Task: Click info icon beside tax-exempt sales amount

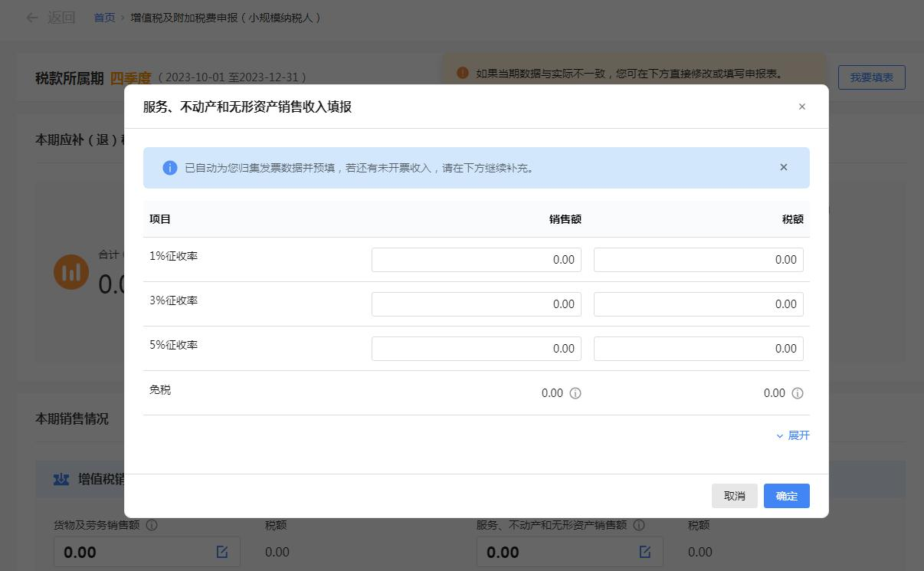Action: pos(575,393)
